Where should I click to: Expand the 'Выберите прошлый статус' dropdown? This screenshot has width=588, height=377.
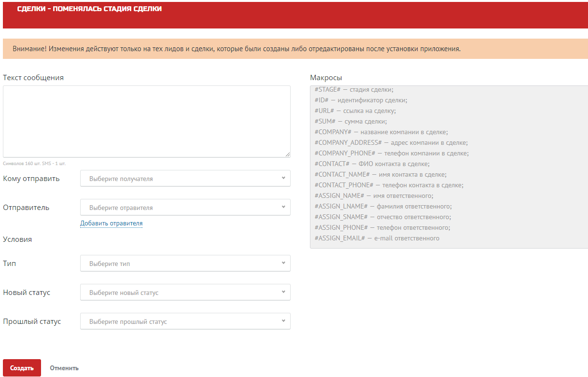point(185,321)
